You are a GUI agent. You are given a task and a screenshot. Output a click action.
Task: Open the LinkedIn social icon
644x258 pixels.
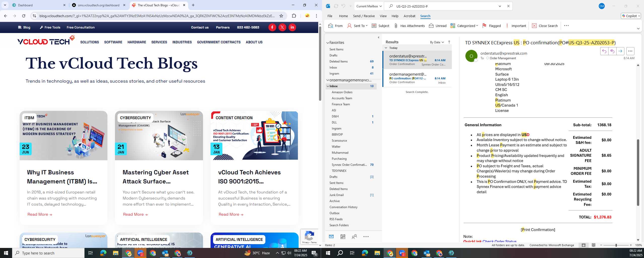292,27
